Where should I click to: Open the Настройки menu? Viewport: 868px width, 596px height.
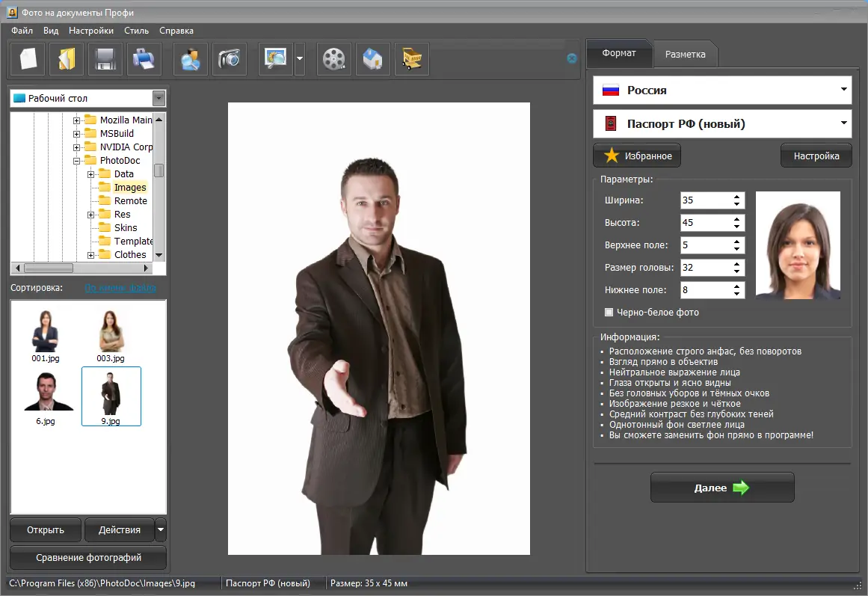coord(91,31)
